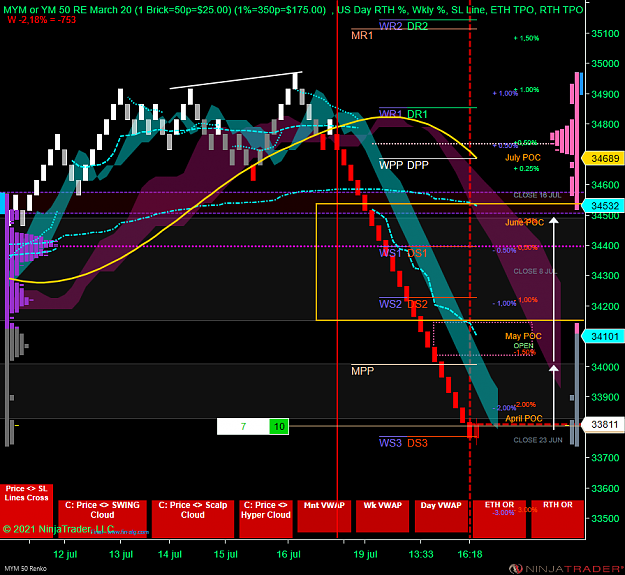Click the DPP daily pivot label
This screenshot has height=575, width=625.
tap(418, 165)
